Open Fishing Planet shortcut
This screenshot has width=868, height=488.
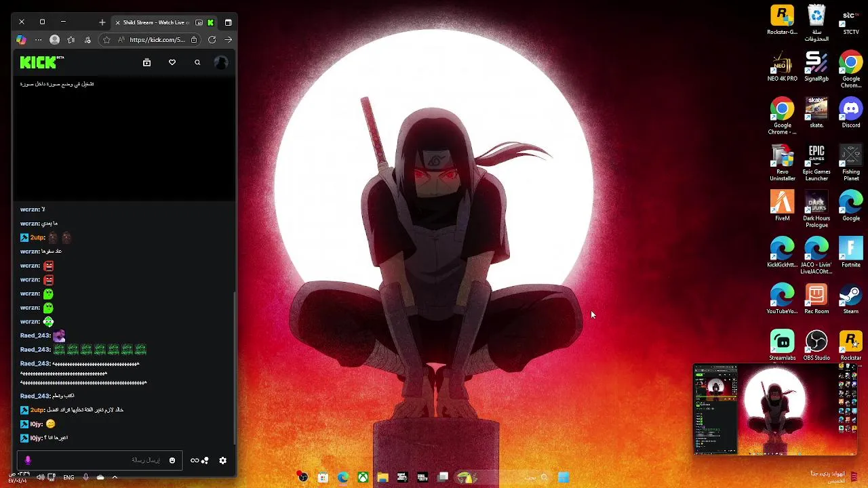[x=851, y=163]
